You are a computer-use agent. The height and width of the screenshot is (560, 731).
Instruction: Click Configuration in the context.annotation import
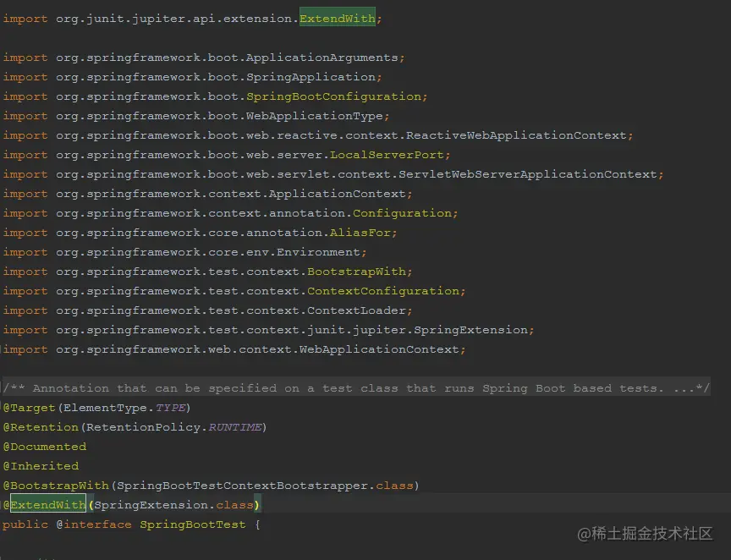[403, 213]
